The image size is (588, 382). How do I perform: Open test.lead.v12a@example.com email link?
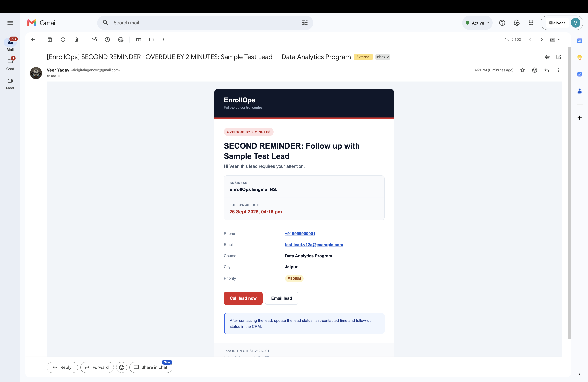tap(314, 245)
